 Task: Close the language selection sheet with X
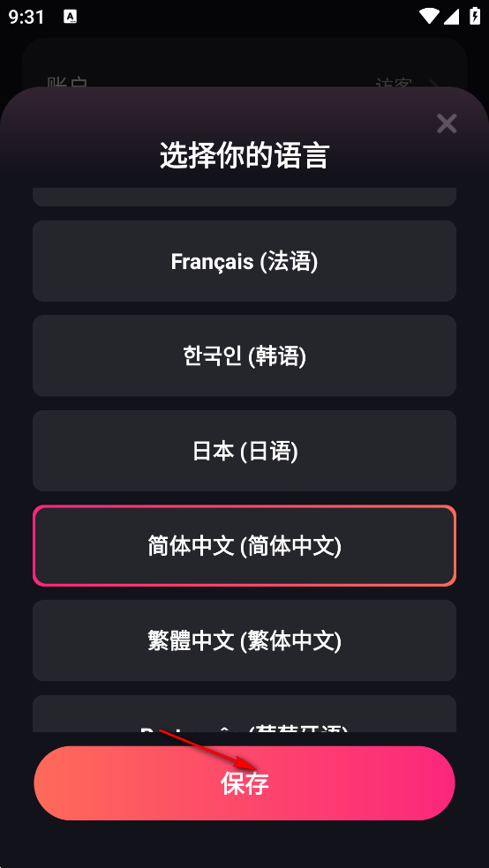447,123
